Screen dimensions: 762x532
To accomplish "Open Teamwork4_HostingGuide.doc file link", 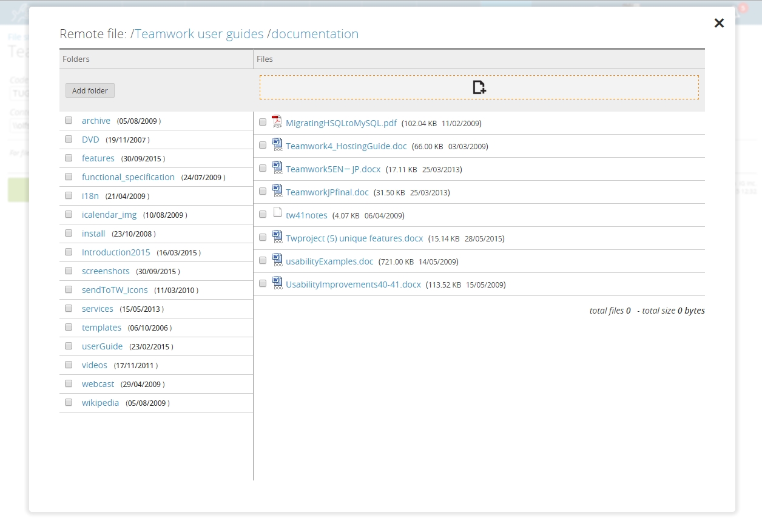I will [x=346, y=146].
